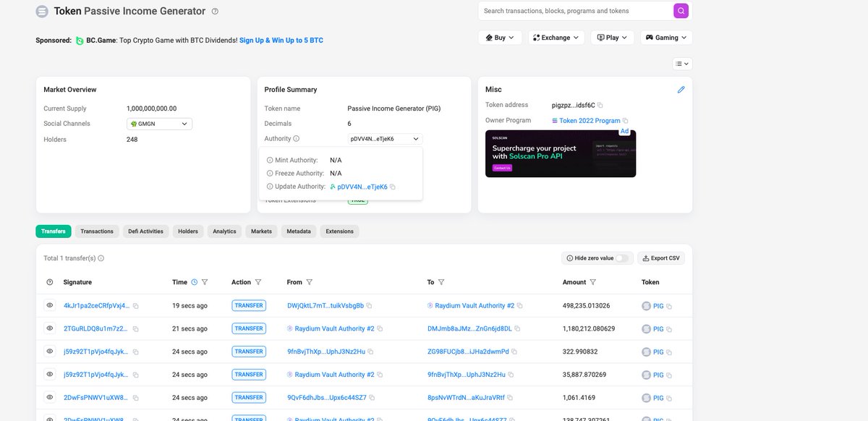Open the Analytics tab
This screenshot has width=868, height=421.
[224, 231]
